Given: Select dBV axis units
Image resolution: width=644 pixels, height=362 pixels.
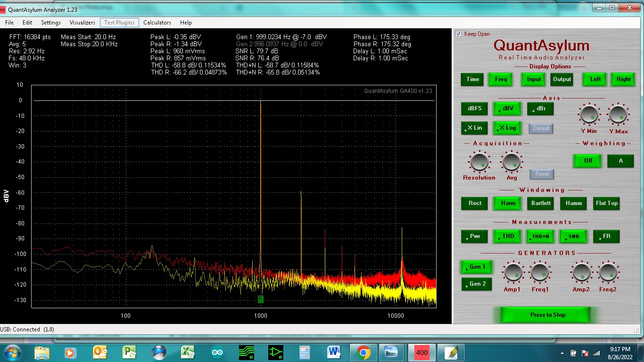Looking at the screenshot, I should point(508,108).
